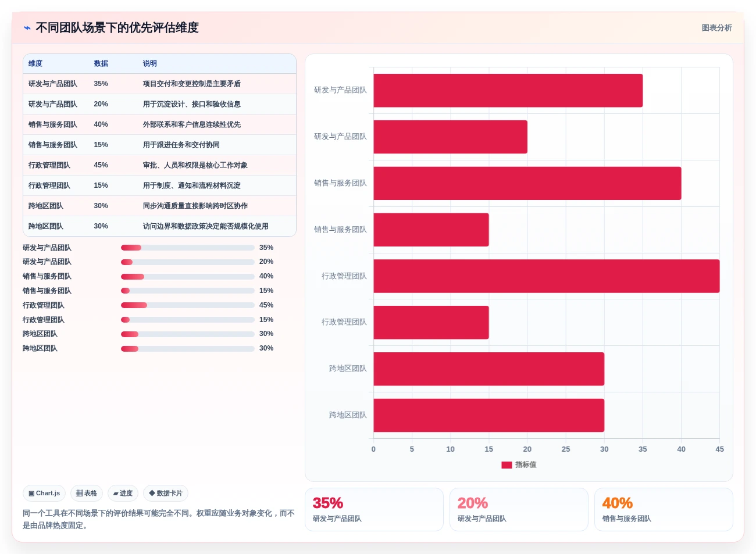Open the 20% 研发与产品团队 stat card
This screenshot has height=554, width=756.
[519, 509]
